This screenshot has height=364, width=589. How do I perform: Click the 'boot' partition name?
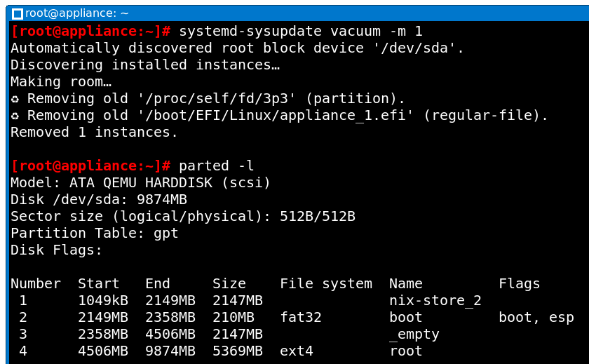(406, 318)
